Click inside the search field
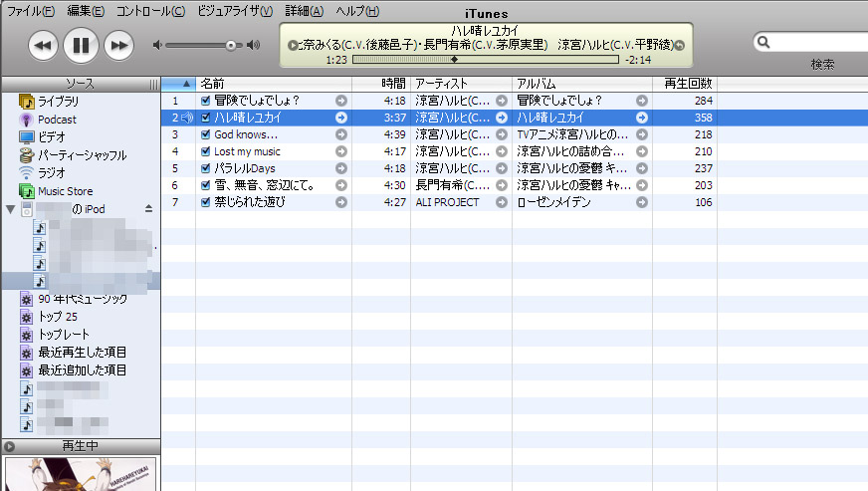The image size is (868, 491). point(819,42)
